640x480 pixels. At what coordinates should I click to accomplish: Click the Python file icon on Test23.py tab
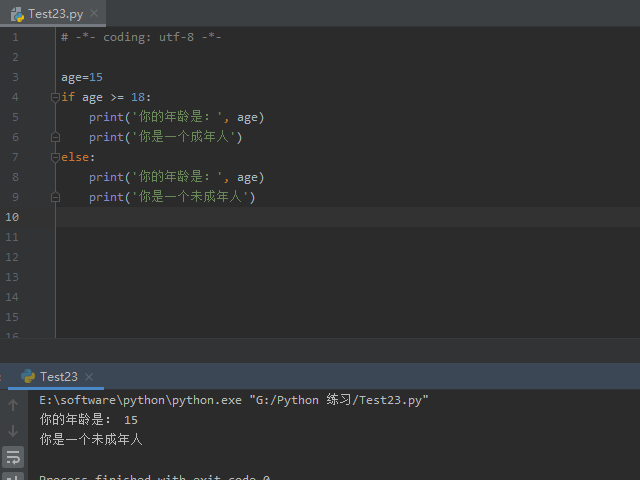click(x=17, y=14)
